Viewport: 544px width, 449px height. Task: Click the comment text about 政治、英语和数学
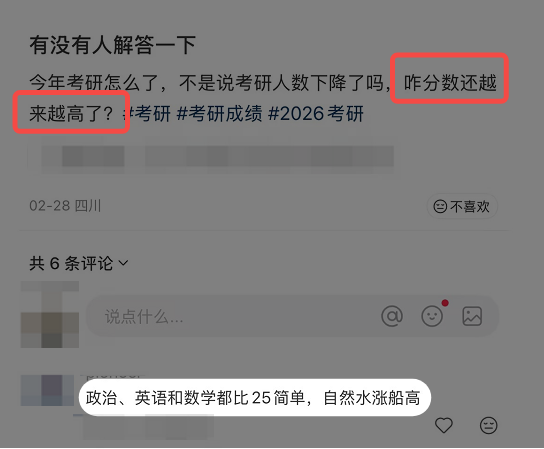coord(253,398)
